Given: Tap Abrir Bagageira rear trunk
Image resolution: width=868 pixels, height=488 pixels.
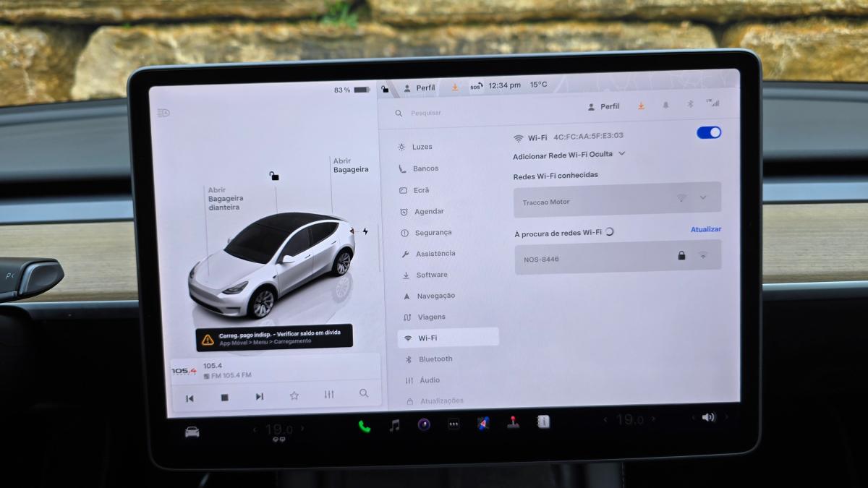Looking at the screenshot, I should [351, 166].
